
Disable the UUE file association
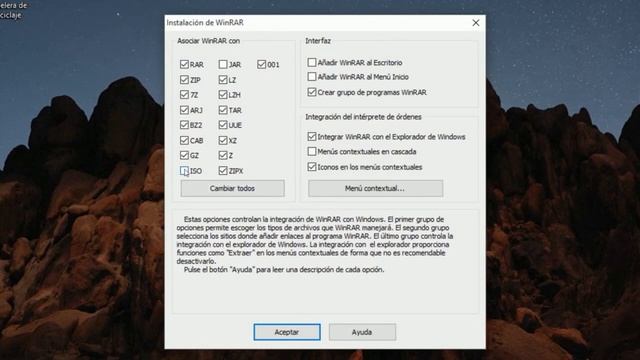tap(223, 125)
